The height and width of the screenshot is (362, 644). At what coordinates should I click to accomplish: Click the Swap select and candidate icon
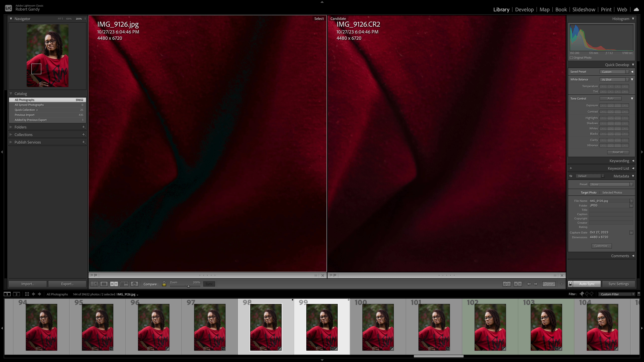click(x=507, y=284)
